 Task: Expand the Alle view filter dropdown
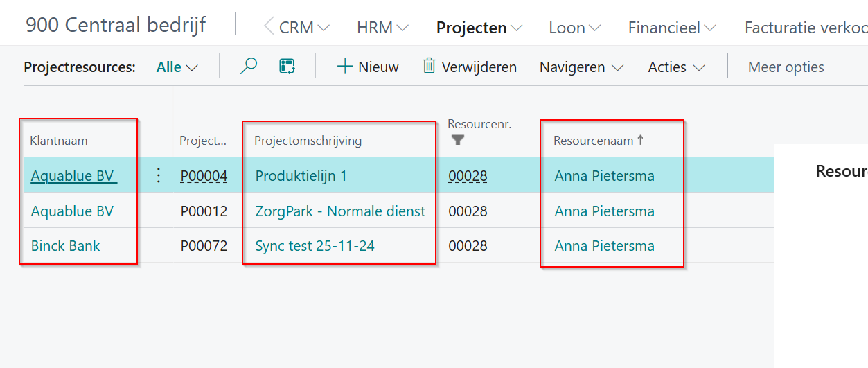177,67
